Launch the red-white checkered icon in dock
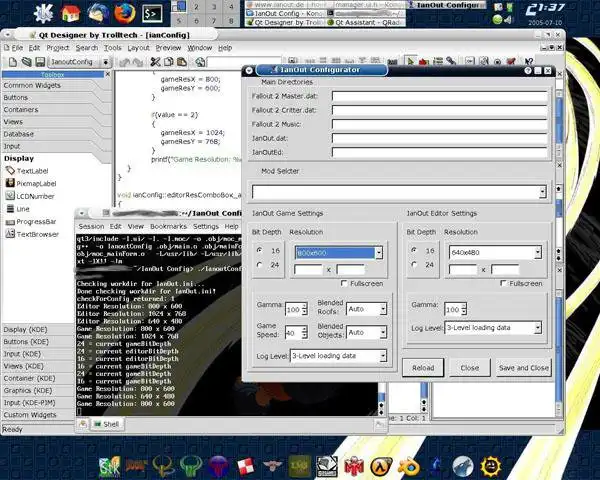This screenshot has height=480, width=600. pyautogui.click(x=245, y=466)
